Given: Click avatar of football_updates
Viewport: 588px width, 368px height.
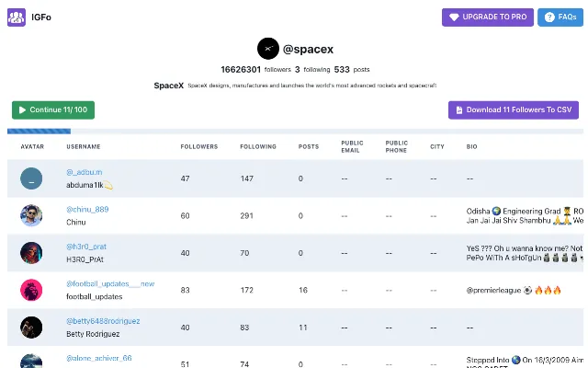Looking at the screenshot, I should click(x=31, y=290).
